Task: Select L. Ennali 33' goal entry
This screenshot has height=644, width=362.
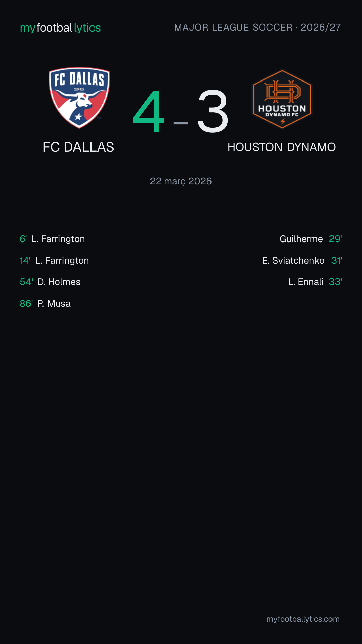Action: [x=315, y=282]
